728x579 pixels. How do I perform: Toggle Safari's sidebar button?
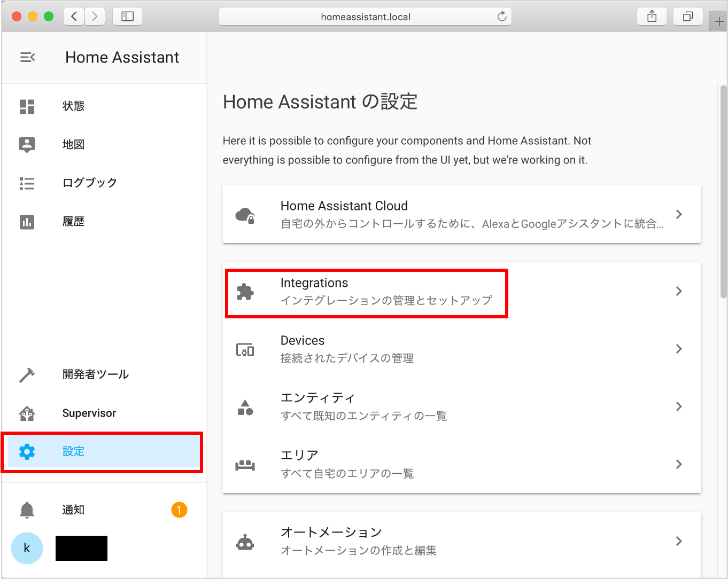coord(127,17)
